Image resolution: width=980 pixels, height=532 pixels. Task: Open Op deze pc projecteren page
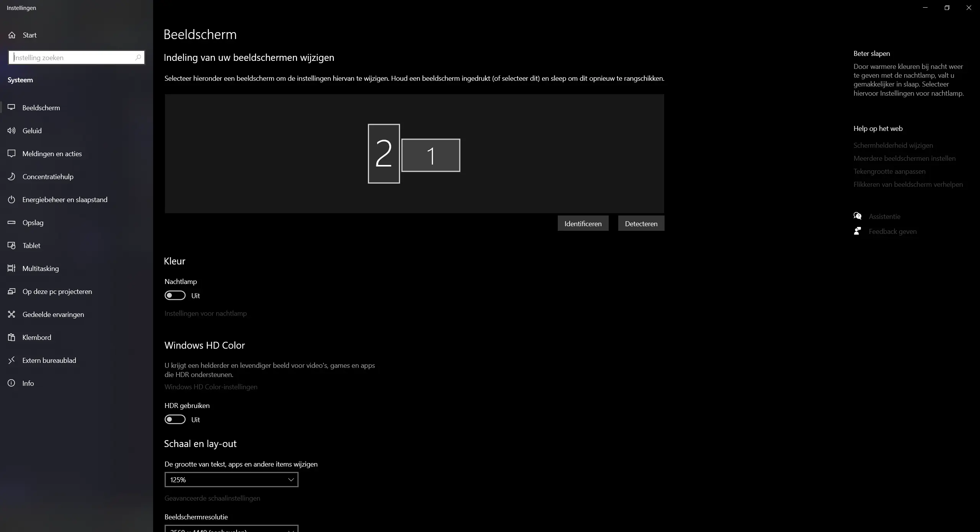[77, 291]
